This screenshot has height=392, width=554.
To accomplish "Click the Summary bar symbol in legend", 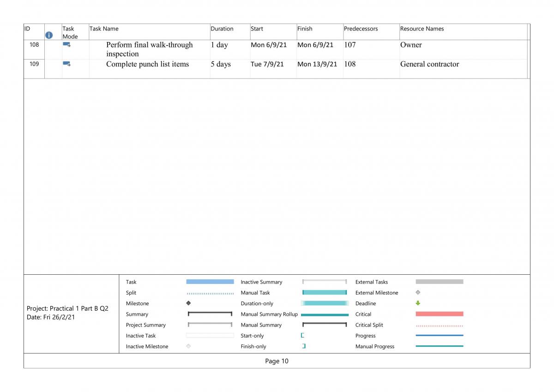I will pyautogui.click(x=210, y=314).
